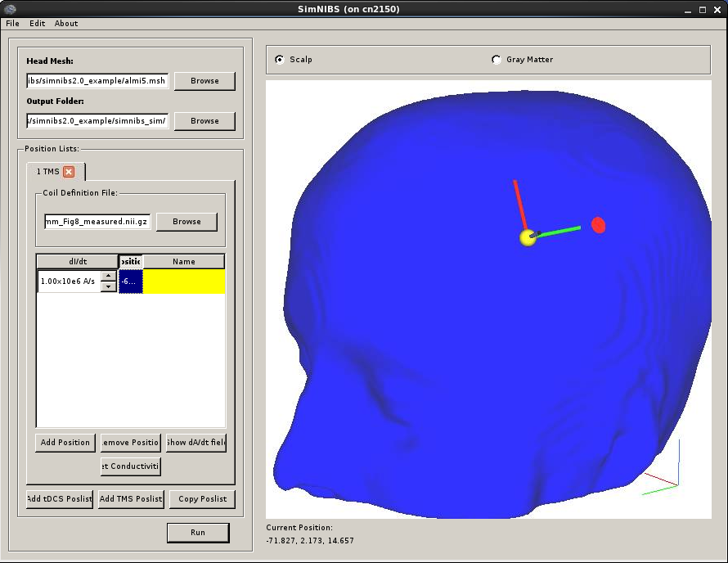
Task: Click the Output Folder path field
Action: pos(97,121)
